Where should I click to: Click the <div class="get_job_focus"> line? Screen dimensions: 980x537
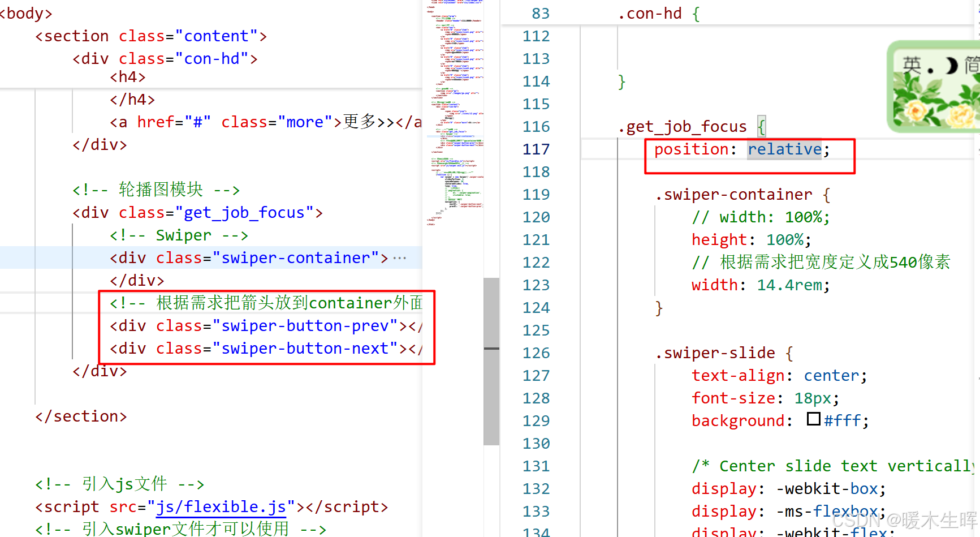coord(198,212)
